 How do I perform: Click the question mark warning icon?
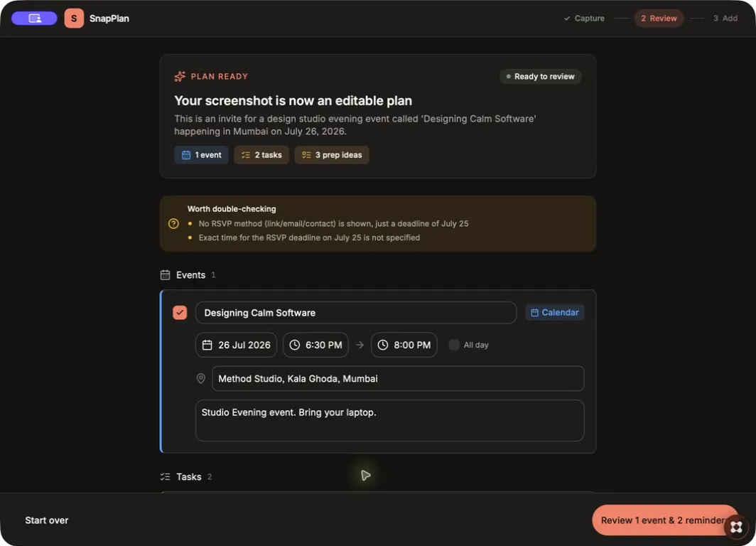pyautogui.click(x=173, y=224)
